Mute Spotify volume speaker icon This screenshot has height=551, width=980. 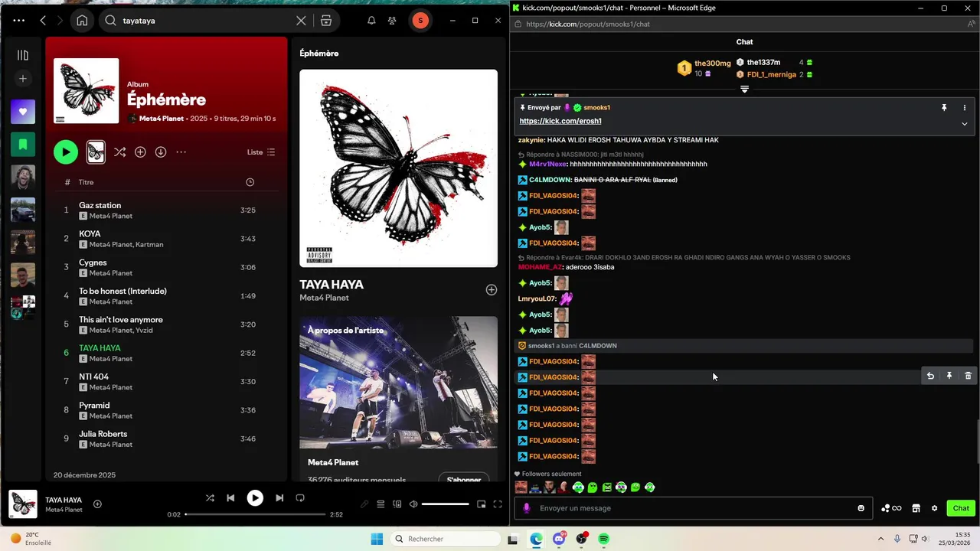413,504
